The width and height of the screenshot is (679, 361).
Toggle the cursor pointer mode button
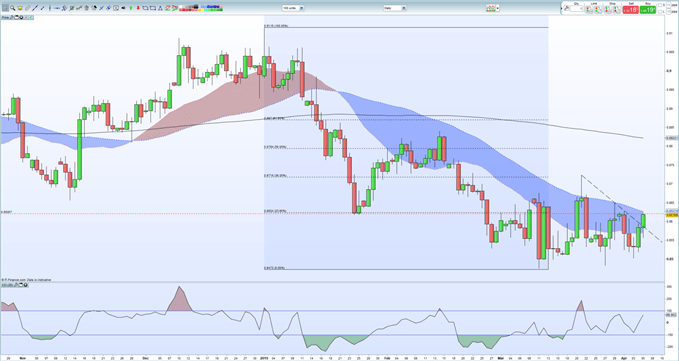pyautogui.click(x=5, y=8)
